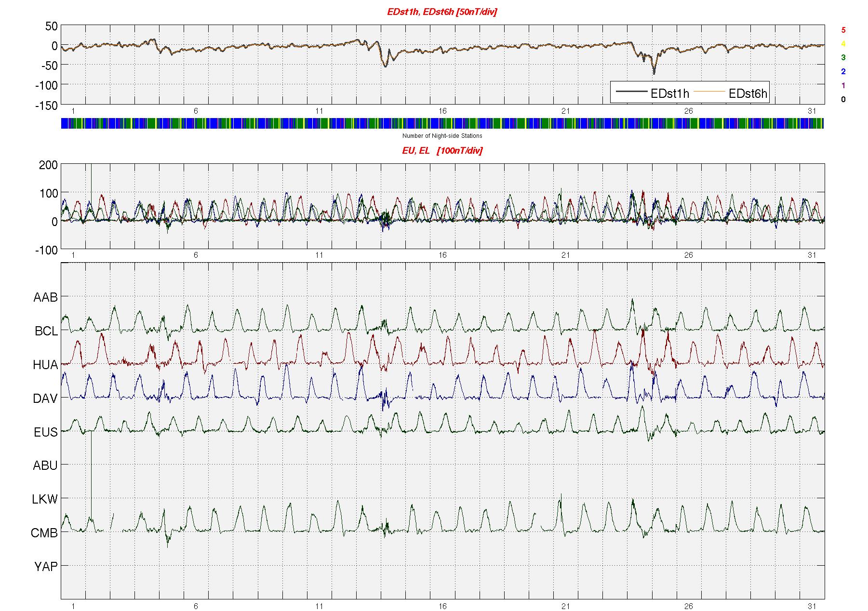Click the "-100" y-axis tick of EU/EL plot
Image resolution: width=868 pixels, height=611 pixels.
click(x=46, y=251)
